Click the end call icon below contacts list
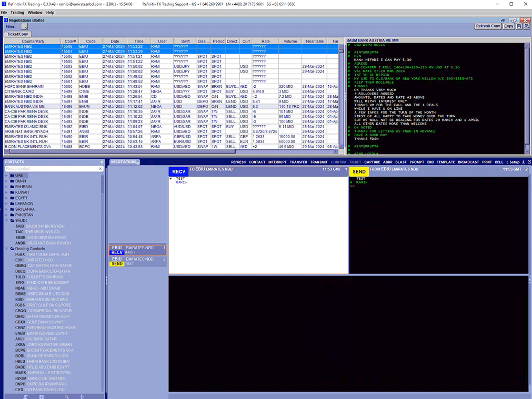Viewport: 532px width, 399px height. (x=82, y=396)
